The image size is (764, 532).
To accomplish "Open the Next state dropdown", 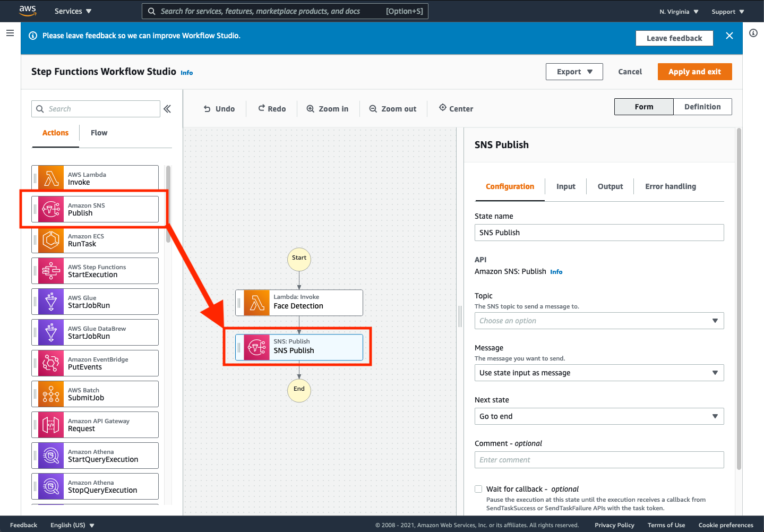I will (599, 416).
